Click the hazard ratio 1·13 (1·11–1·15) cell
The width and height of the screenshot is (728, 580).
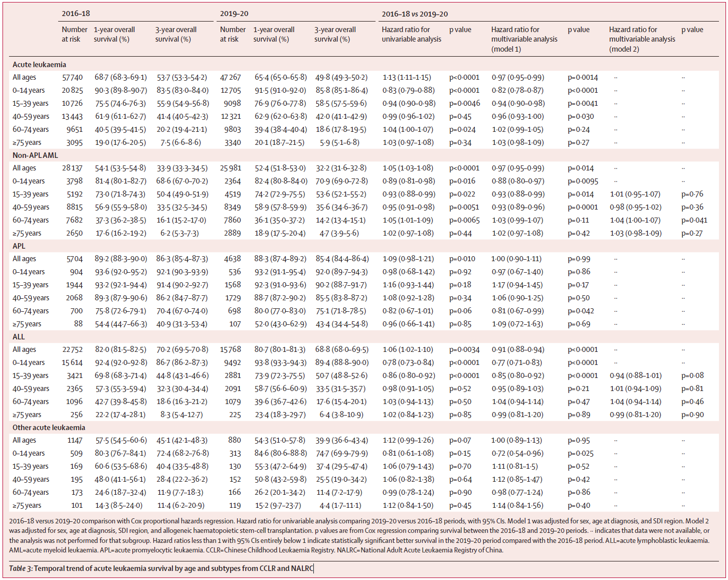407,77
